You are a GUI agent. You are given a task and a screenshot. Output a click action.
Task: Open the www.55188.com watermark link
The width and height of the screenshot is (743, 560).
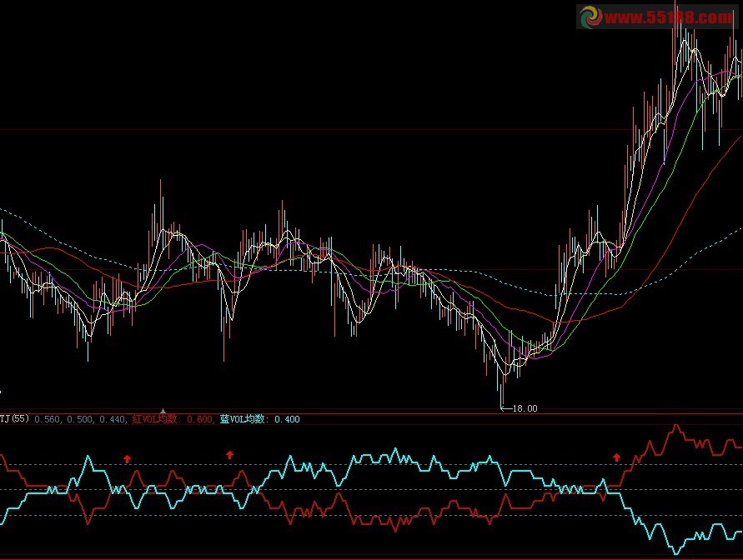click(669, 17)
